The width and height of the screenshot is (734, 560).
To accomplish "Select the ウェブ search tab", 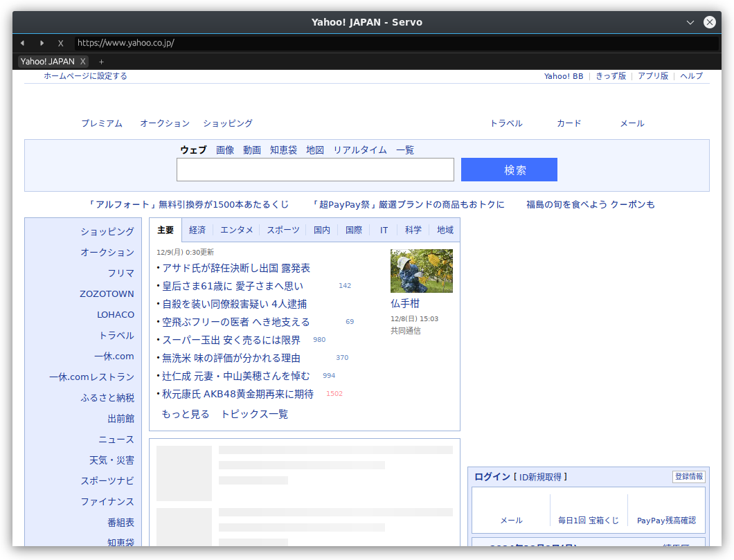I will 193,150.
